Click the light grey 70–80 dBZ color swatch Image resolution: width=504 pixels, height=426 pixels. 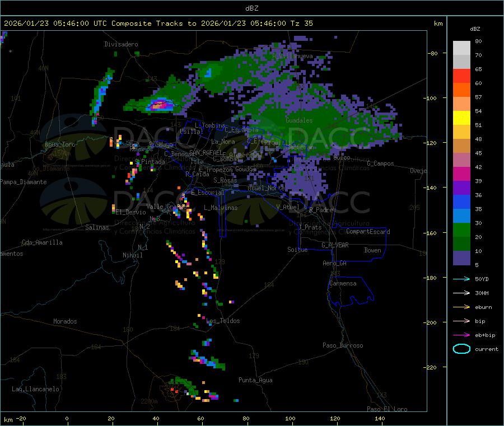pyautogui.click(x=461, y=48)
